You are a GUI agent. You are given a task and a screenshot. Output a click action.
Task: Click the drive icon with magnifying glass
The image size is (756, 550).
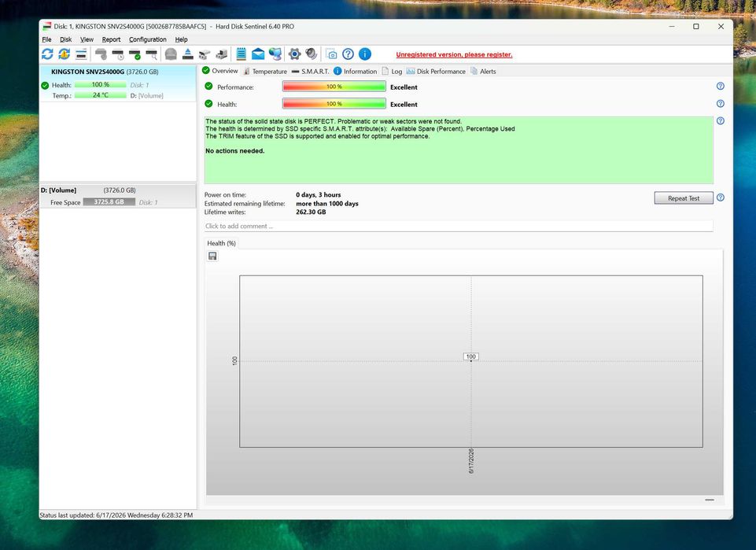[152, 54]
